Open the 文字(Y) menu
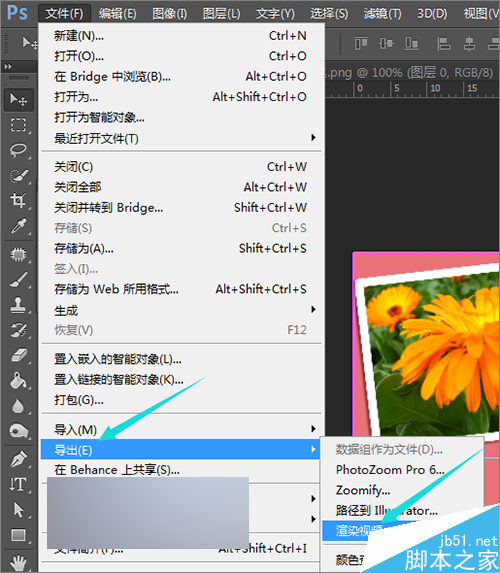This screenshot has height=573, width=500. [x=275, y=14]
